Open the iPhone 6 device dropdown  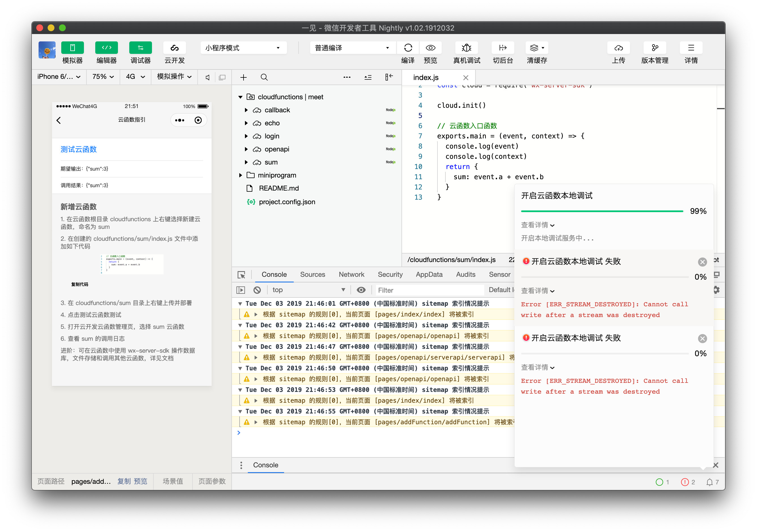tap(59, 77)
